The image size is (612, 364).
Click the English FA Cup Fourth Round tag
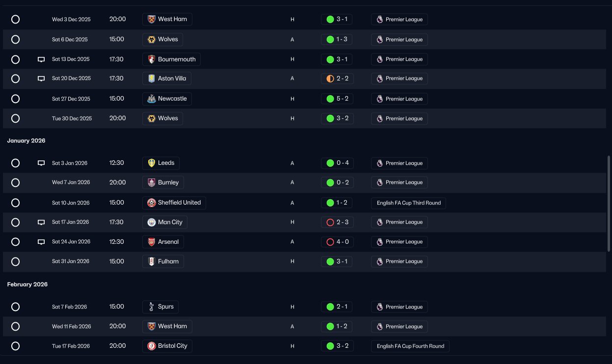(x=410, y=346)
